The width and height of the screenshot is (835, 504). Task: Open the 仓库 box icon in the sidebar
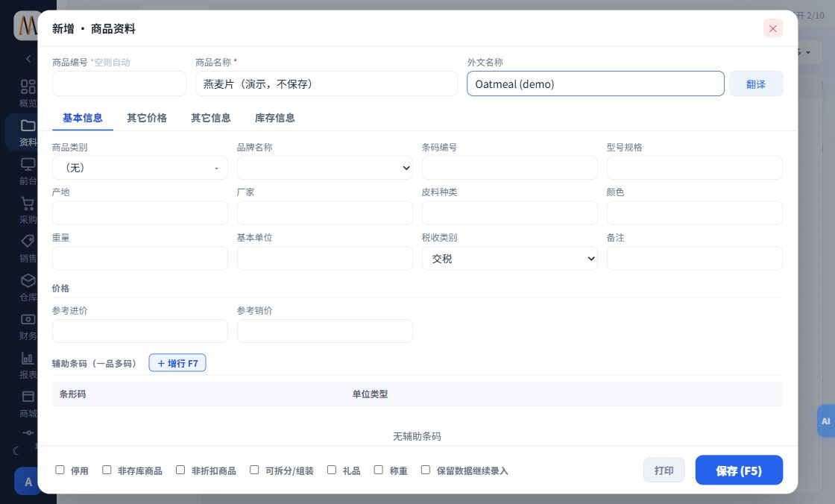click(x=28, y=280)
